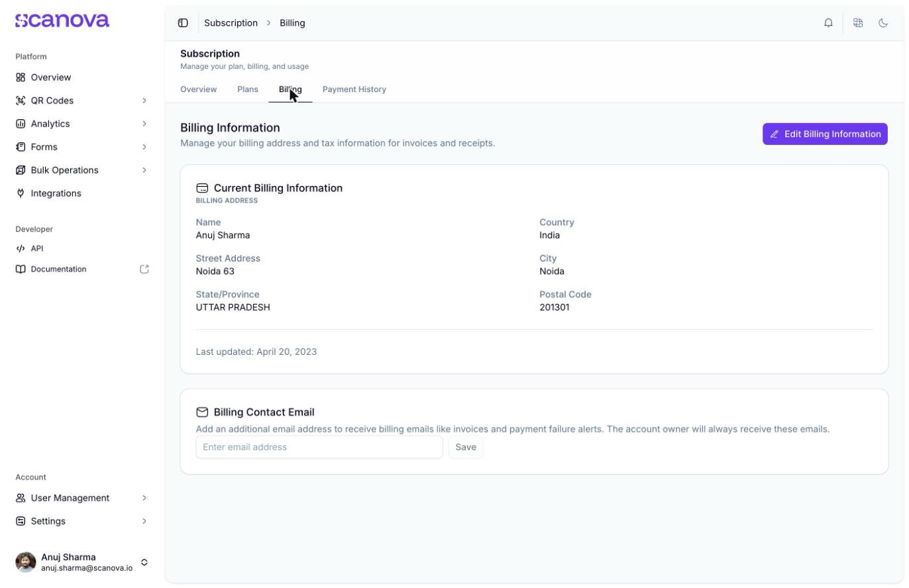Image resolution: width=909 pixels, height=588 pixels.
Task: Expand the Forms submenu chevron
Action: (x=144, y=147)
